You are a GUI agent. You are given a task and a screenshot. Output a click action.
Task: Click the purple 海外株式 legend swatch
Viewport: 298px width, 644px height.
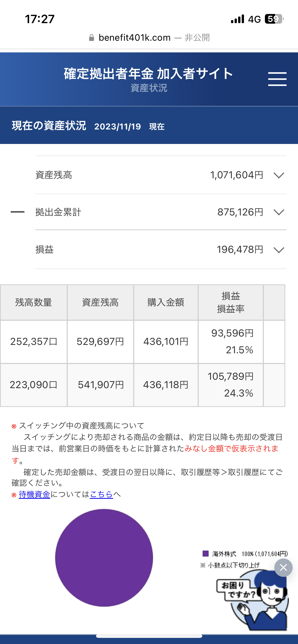pyautogui.click(x=206, y=553)
